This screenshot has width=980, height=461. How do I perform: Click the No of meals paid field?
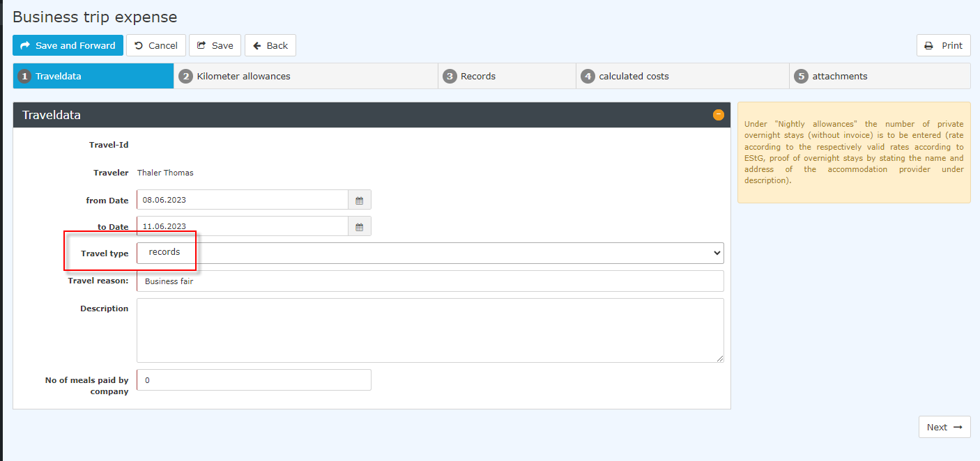(254, 380)
